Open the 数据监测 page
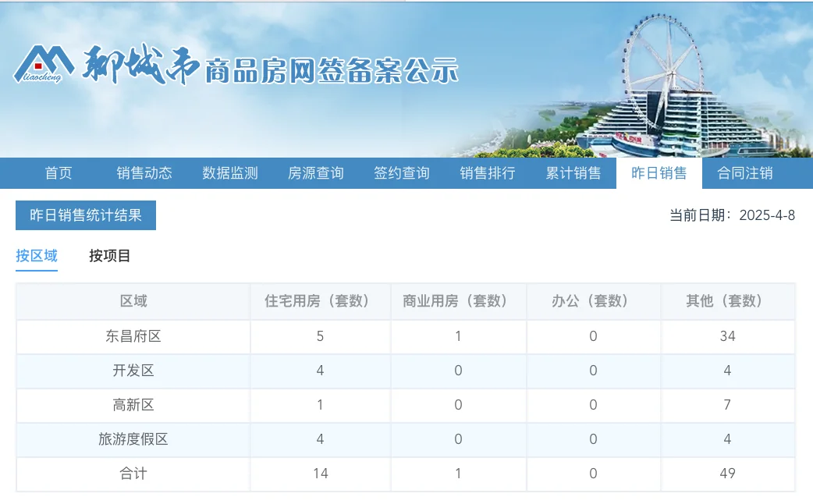 coord(229,173)
